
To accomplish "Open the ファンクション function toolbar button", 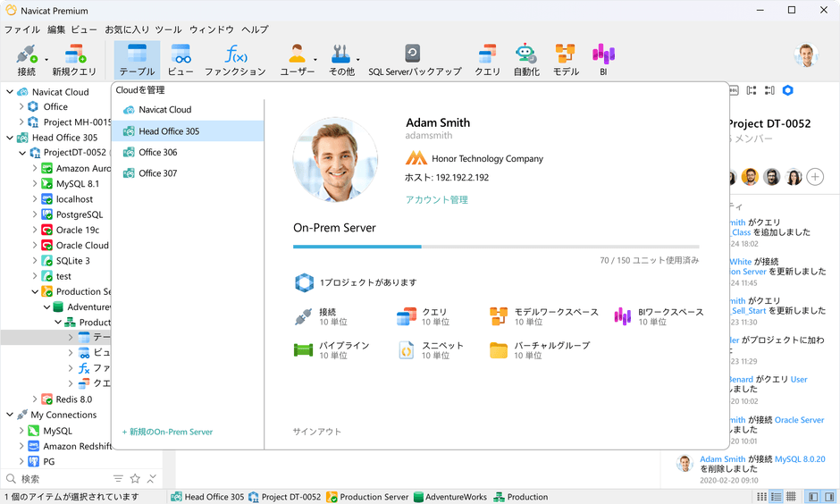I will (235, 60).
